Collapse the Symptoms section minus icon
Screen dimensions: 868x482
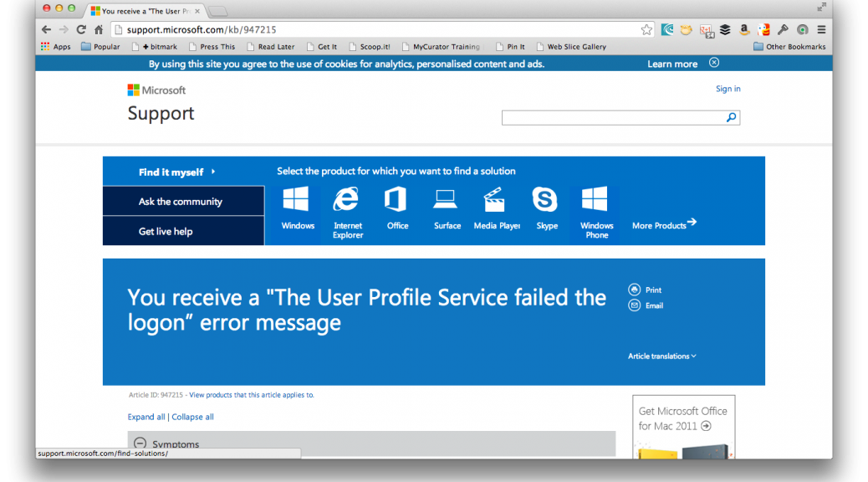click(140, 444)
